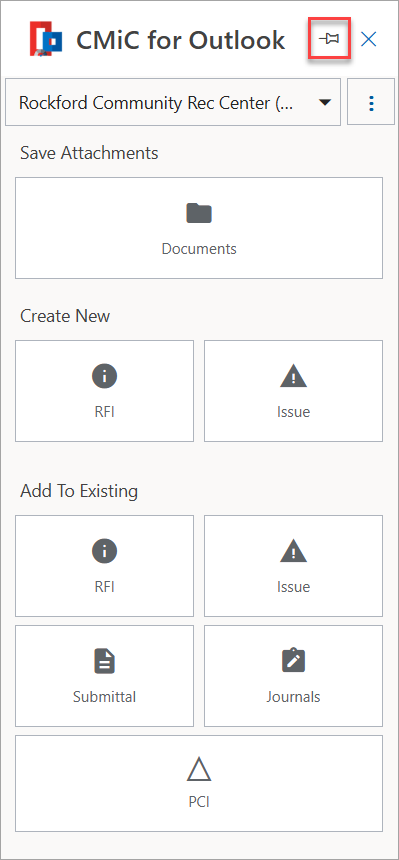Create a new Issue
Viewport: 399px width, 860px height.
tap(293, 391)
